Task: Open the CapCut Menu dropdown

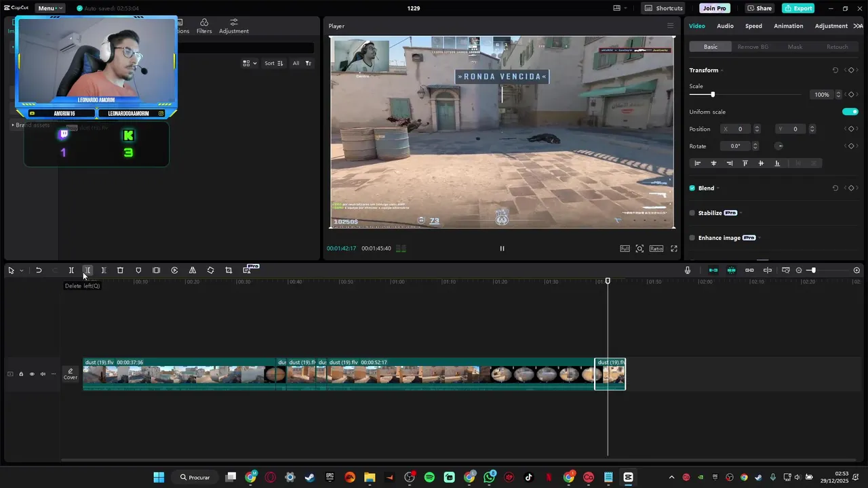Action: point(50,8)
